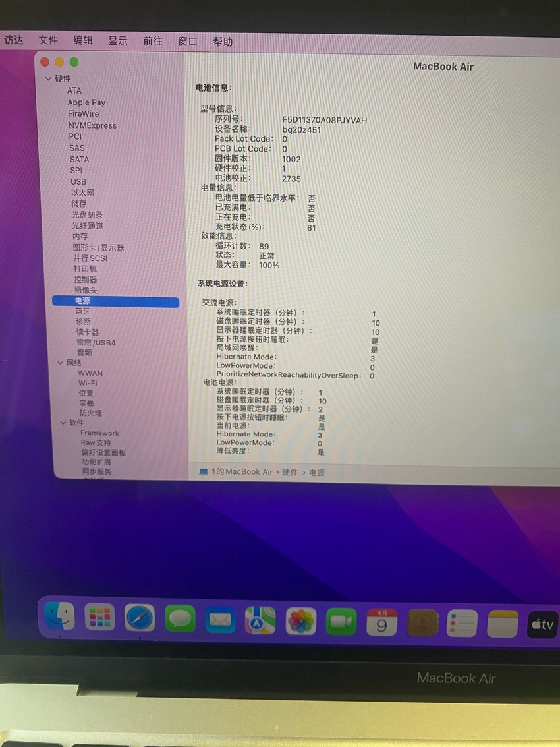This screenshot has height=747, width=560.
Task: Open Contacts app in the Dock
Action: pos(422,622)
